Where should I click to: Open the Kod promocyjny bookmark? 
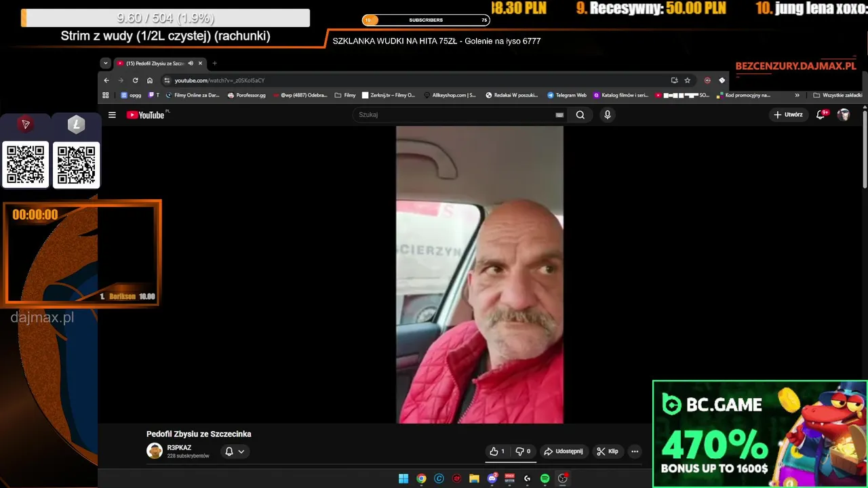pos(743,96)
